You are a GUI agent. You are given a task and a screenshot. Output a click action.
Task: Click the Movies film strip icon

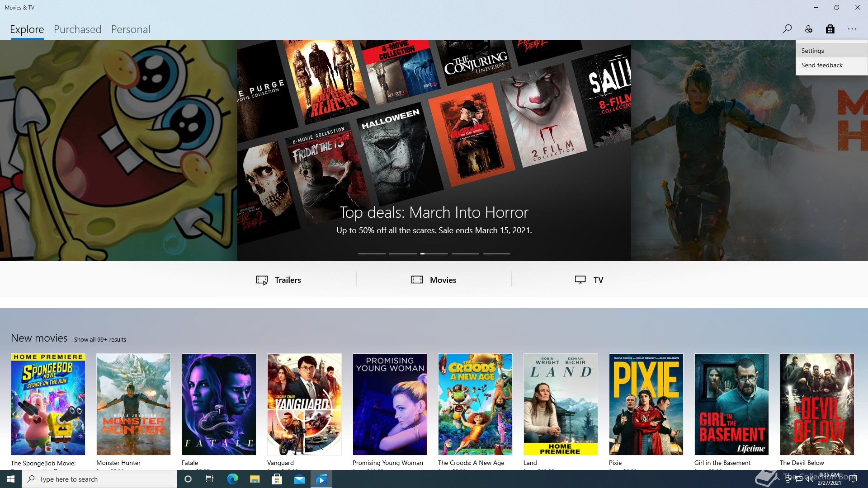pyautogui.click(x=417, y=280)
